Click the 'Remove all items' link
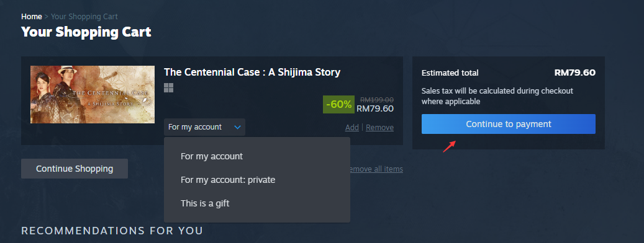The height and width of the screenshot is (243, 644). point(376,169)
